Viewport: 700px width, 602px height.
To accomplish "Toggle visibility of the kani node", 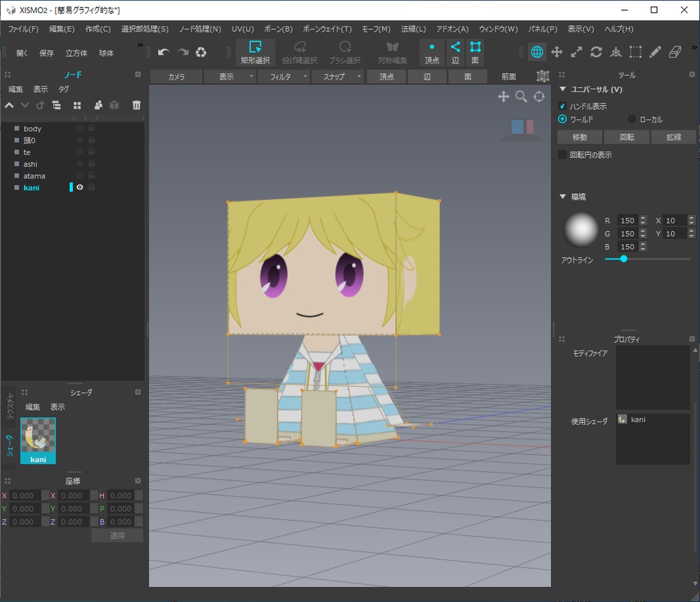I will (x=80, y=188).
